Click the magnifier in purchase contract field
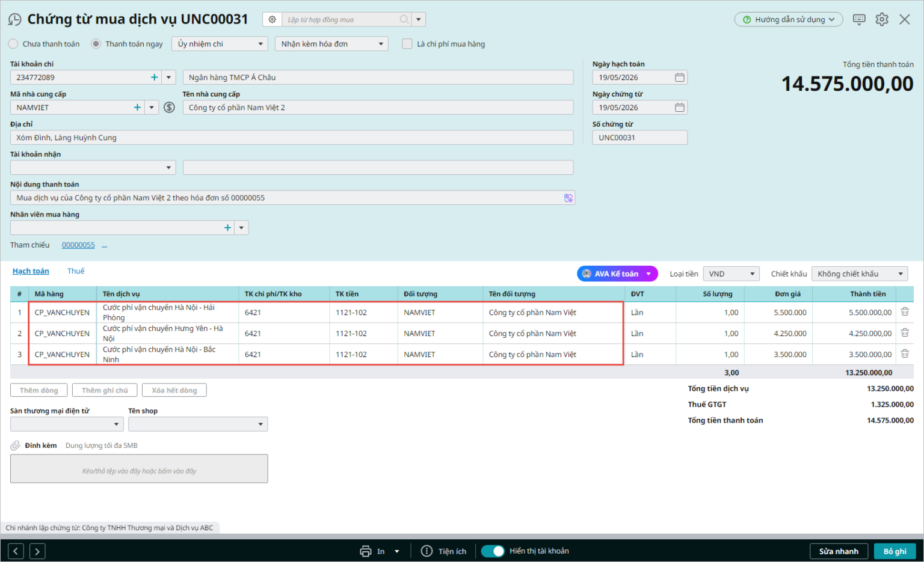924x562 pixels. (404, 19)
